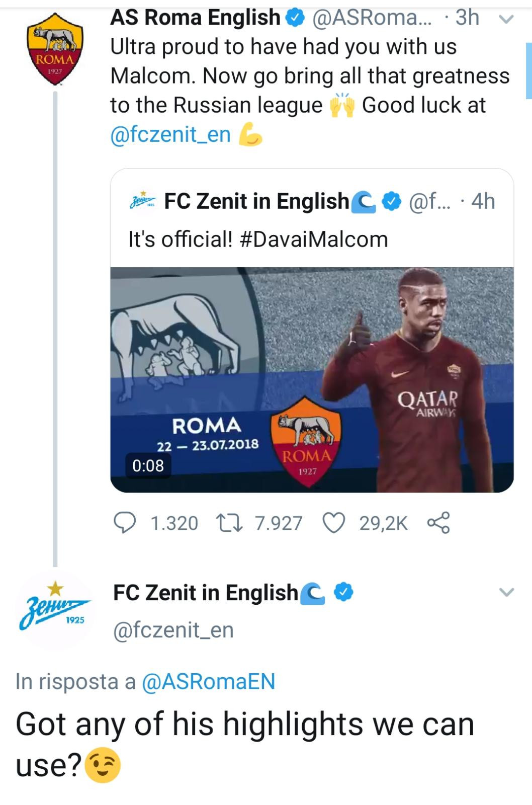Retweet the AS Roma tweet
The height and width of the screenshot is (805, 532).
coord(229,523)
